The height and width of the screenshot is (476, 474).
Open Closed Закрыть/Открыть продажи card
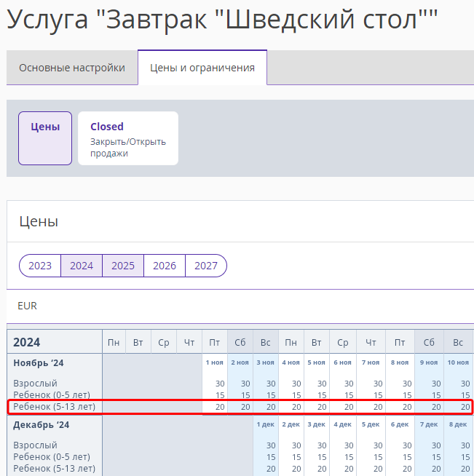[128, 138]
